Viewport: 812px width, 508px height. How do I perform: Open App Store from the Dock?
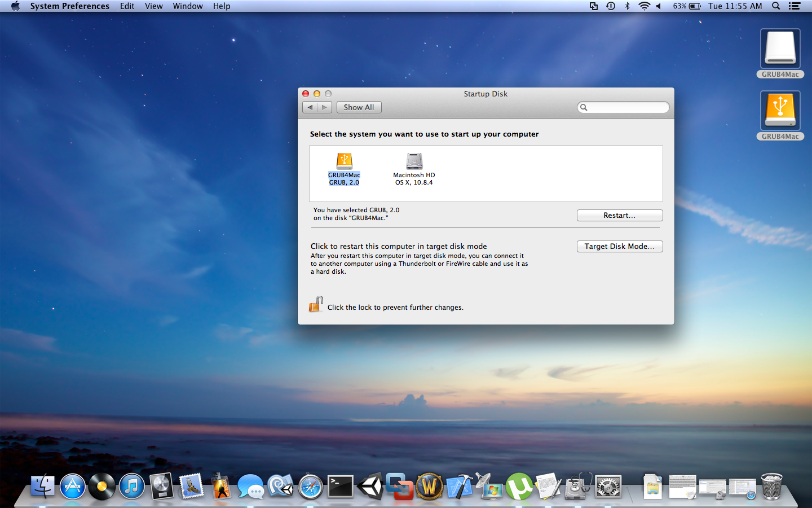(x=73, y=486)
